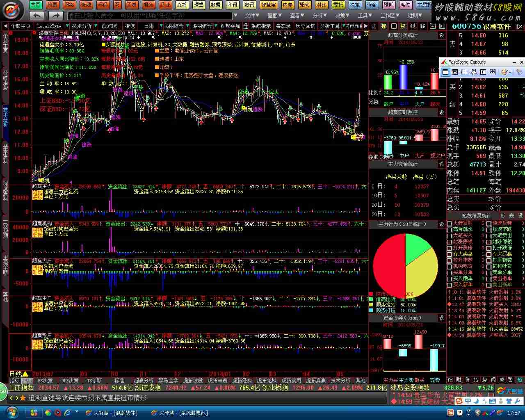This screenshot has width=525, height=420.
Task: Switch to the BS决策 bottom tab
Action: 45,381
